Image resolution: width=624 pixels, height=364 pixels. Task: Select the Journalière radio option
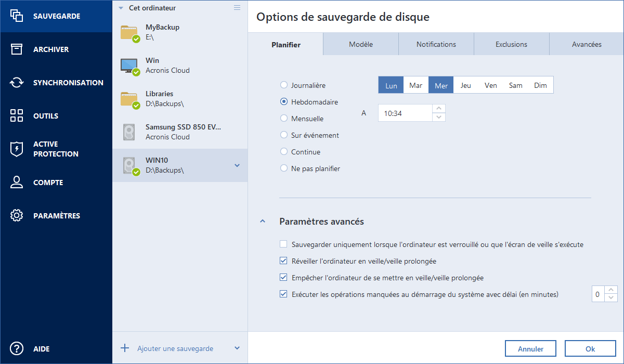284,85
